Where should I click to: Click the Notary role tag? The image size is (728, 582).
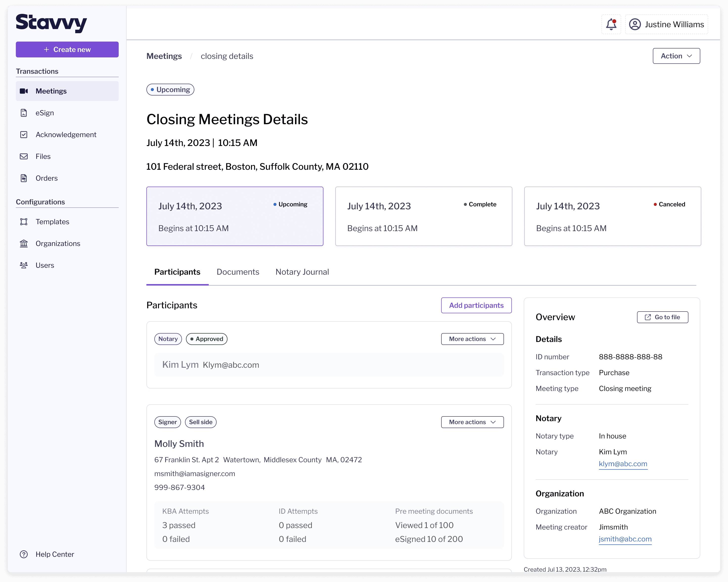click(x=168, y=339)
